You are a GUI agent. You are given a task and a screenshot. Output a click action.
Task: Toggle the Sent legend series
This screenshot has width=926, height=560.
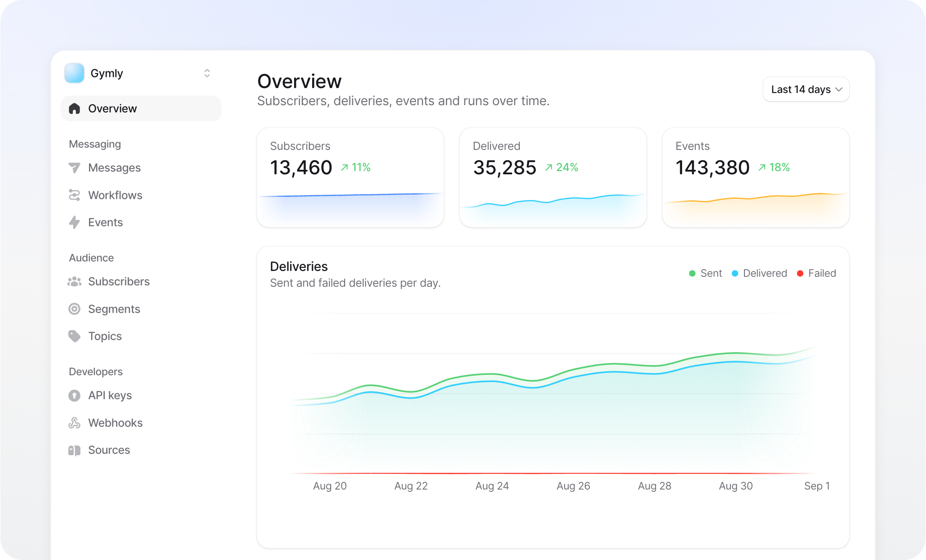click(x=705, y=273)
